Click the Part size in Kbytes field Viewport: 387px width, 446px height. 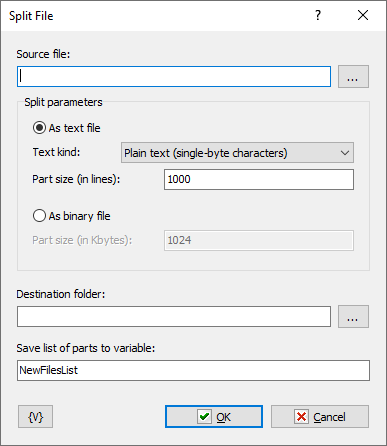(x=259, y=240)
